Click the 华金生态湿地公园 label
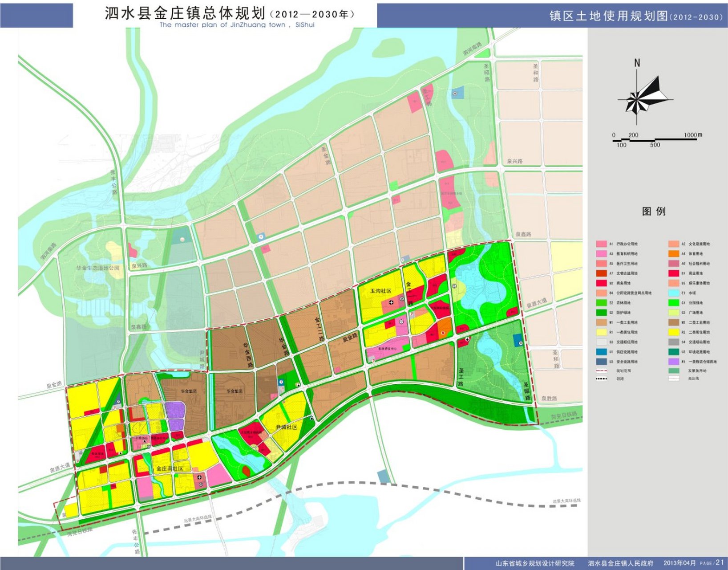Screen dimensions: 728x570 98,268
